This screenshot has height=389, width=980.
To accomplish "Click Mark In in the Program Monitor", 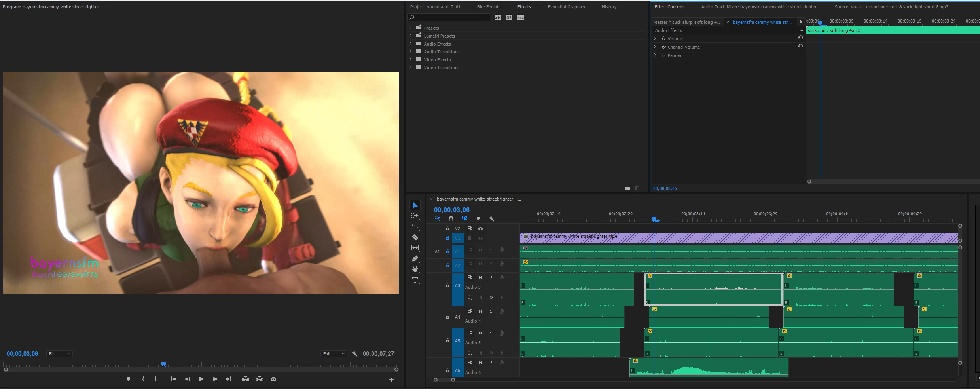I will click(143, 379).
